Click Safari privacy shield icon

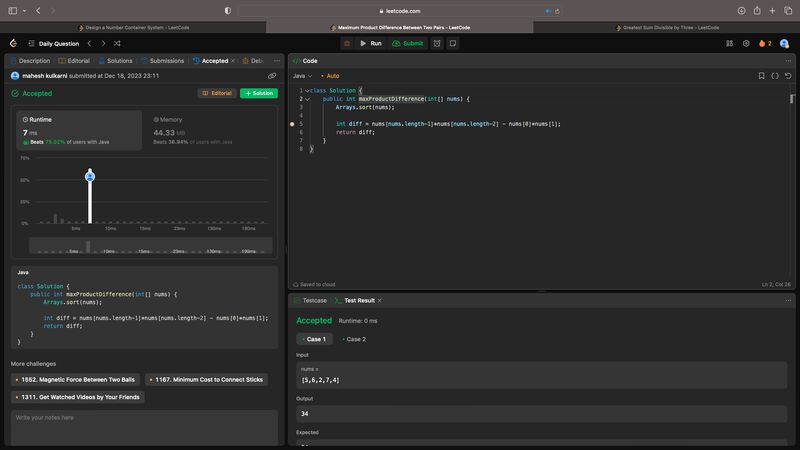pyautogui.click(x=228, y=11)
